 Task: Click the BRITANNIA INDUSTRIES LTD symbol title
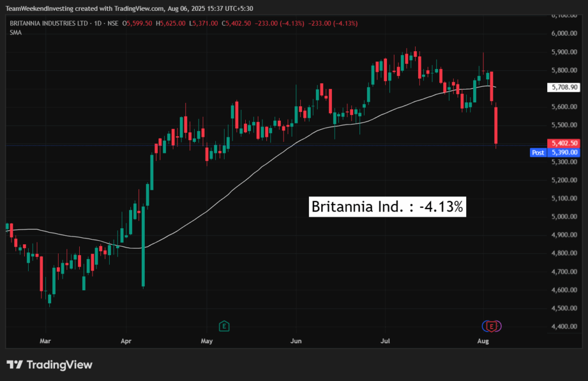click(49, 23)
